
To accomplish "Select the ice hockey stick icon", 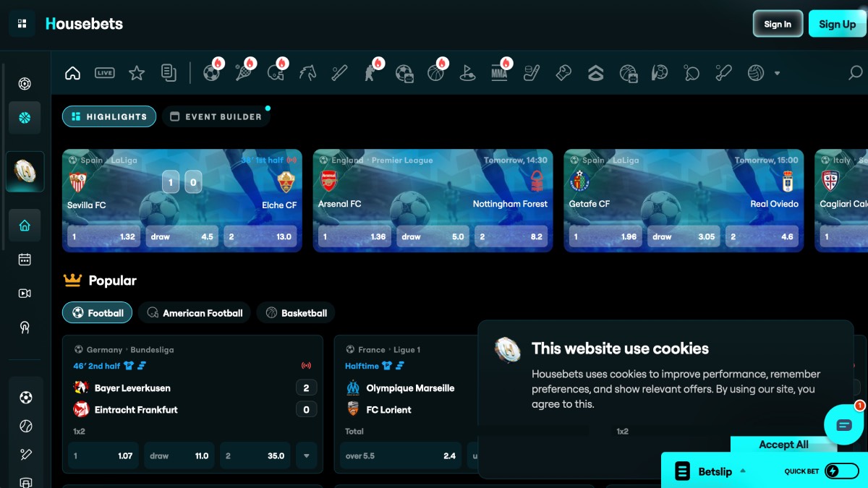I will [x=532, y=73].
